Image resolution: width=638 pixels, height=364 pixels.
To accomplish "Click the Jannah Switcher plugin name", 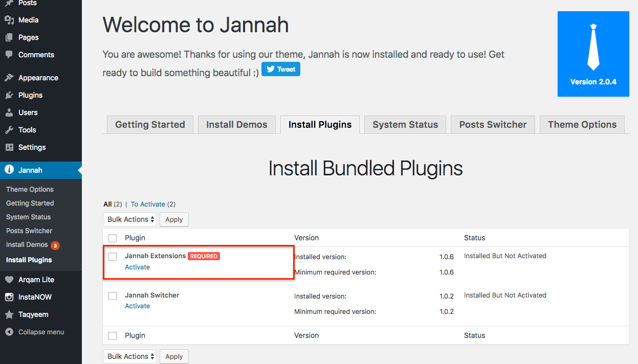I will [152, 295].
